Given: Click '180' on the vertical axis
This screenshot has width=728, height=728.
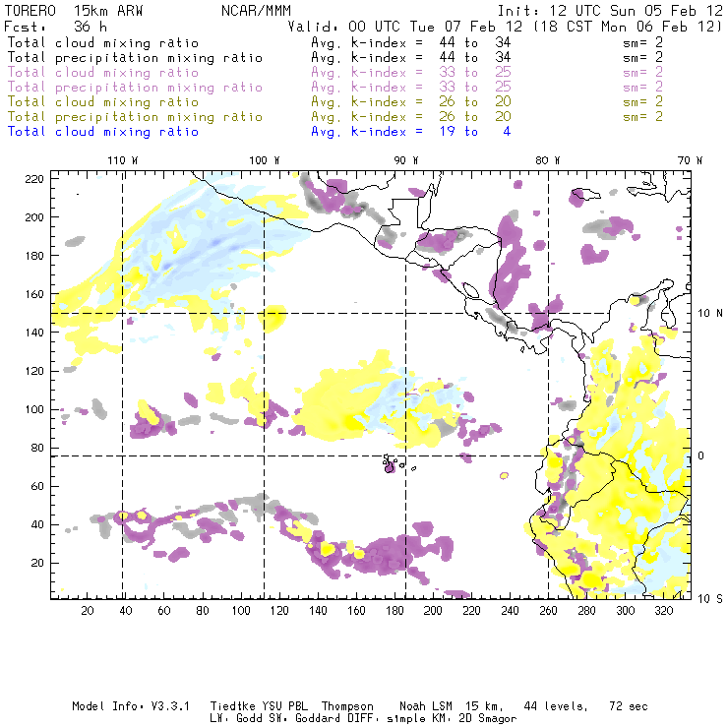Looking at the screenshot, I should pyautogui.click(x=34, y=256).
